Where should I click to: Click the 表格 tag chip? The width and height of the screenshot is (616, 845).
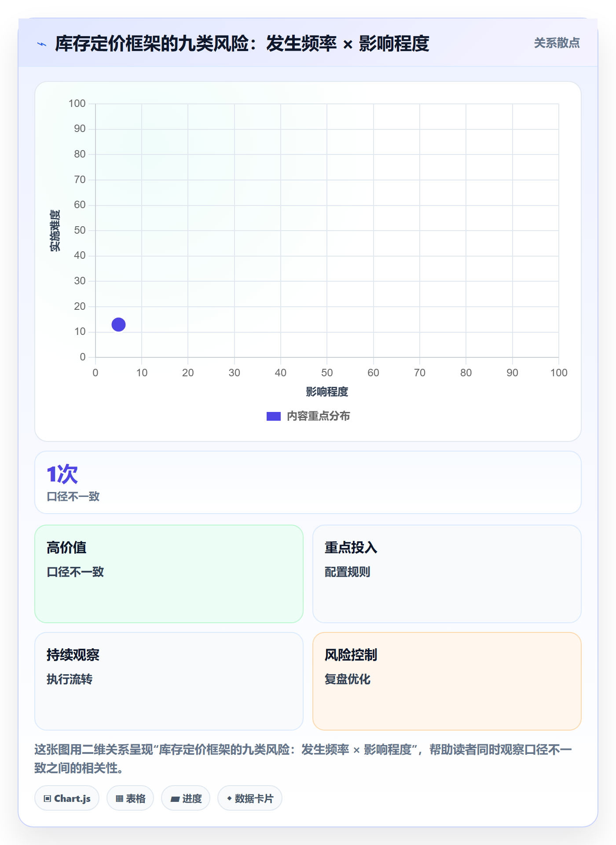click(130, 798)
